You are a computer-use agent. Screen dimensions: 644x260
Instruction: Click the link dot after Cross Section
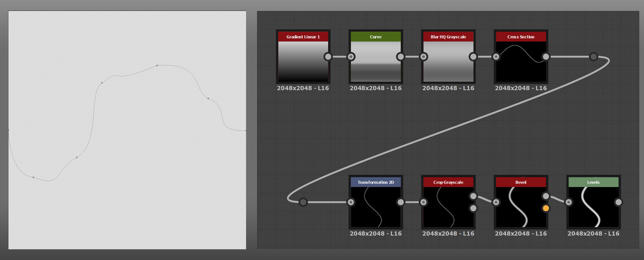(593, 56)
